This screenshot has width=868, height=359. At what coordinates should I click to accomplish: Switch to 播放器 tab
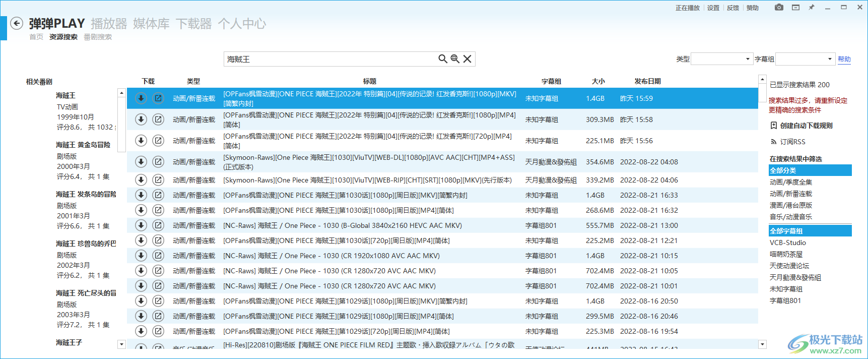coord(109,24)
